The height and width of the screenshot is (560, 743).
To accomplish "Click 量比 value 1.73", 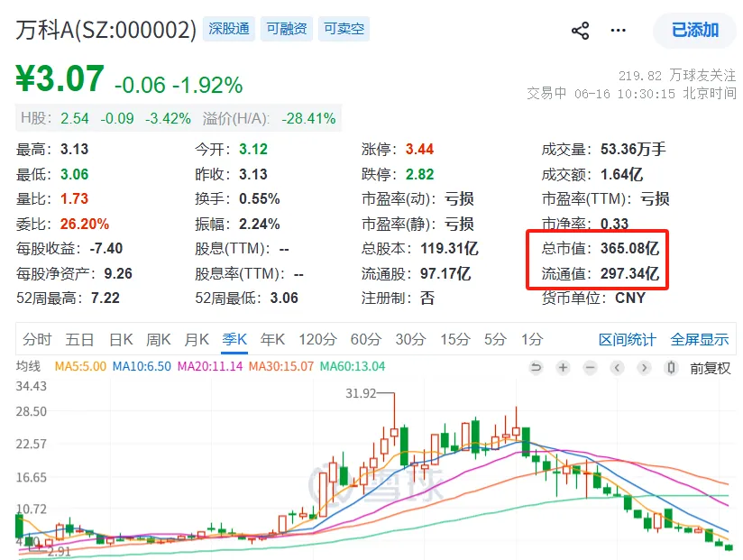I will pos(74,198).
